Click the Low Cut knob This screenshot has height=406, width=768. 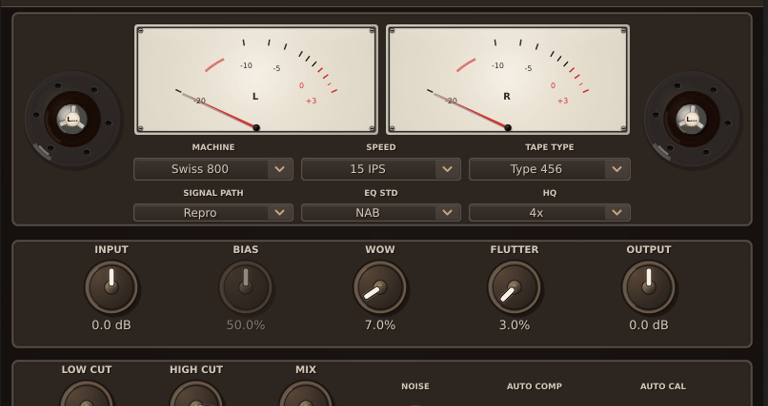point(86,394)
